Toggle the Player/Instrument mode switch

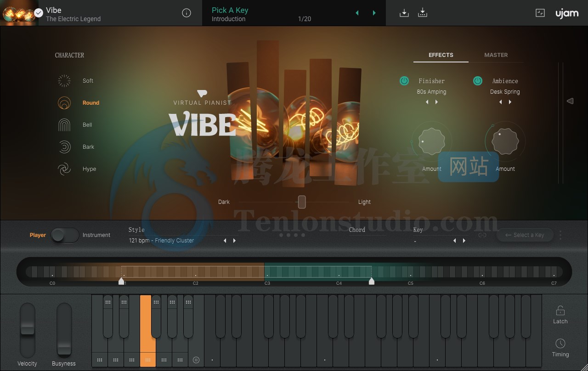65,235
